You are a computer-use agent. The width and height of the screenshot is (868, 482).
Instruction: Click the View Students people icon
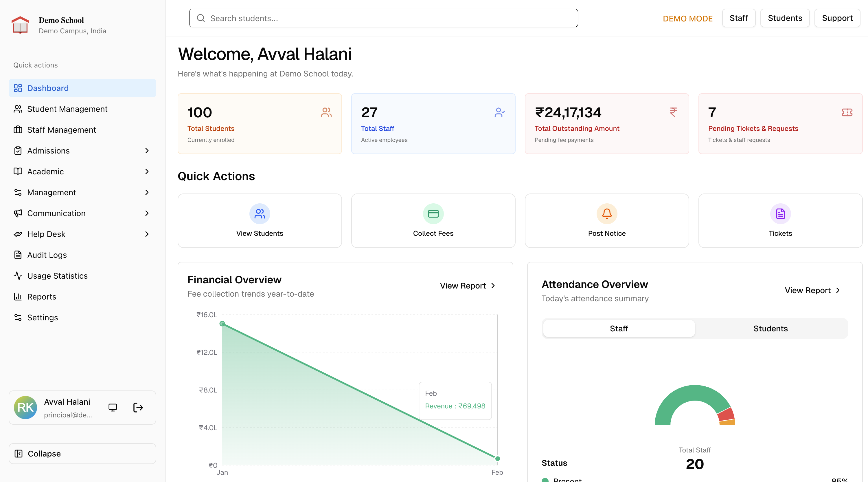pyautogui.click(x=260, y=214)
